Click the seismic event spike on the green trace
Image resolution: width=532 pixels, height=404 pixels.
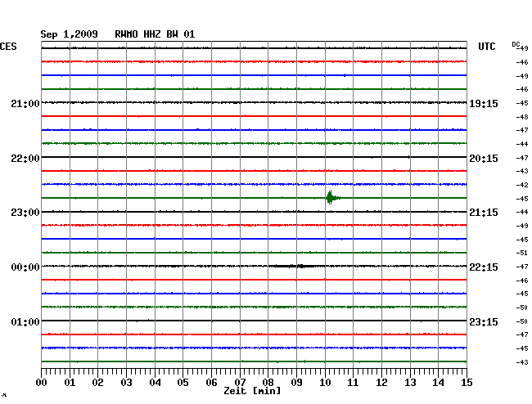coord(332,198)
